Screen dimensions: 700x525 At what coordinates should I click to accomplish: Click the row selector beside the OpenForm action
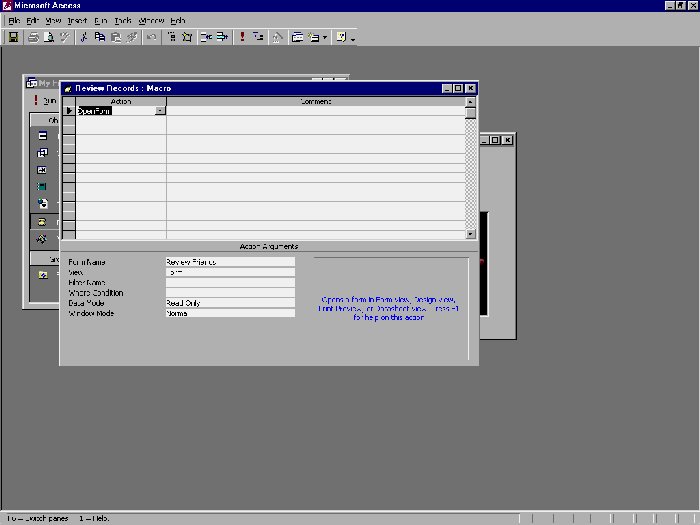pos(69,111)
